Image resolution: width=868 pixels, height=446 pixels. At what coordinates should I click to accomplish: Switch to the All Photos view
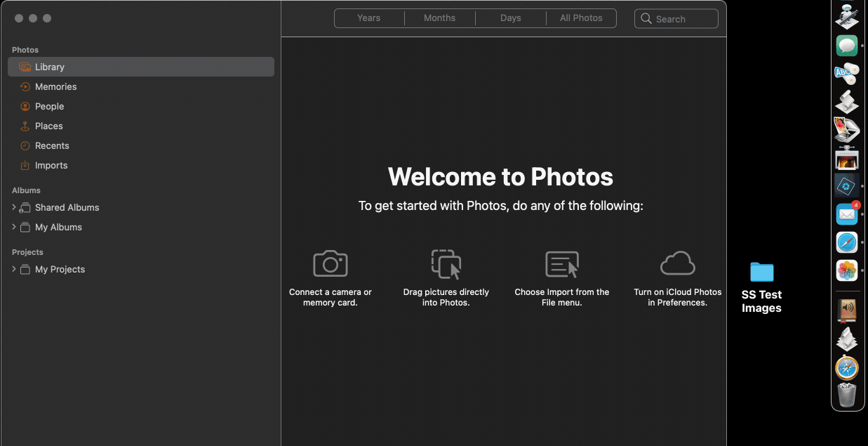[x=581, y=18]
